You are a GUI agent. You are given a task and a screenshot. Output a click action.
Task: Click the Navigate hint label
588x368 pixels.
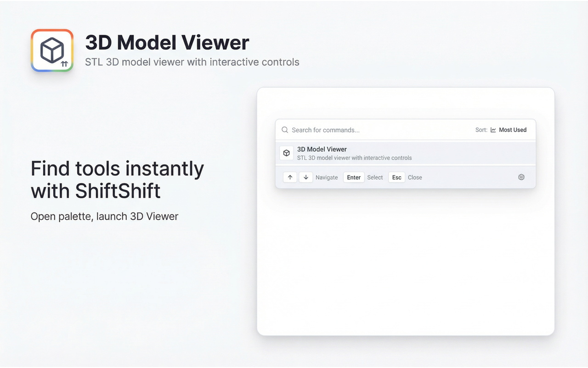(327, 178)
